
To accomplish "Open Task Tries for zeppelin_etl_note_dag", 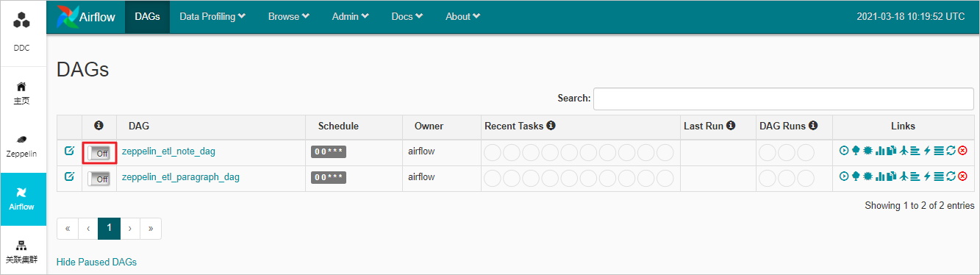I will (x=892, y=150).
